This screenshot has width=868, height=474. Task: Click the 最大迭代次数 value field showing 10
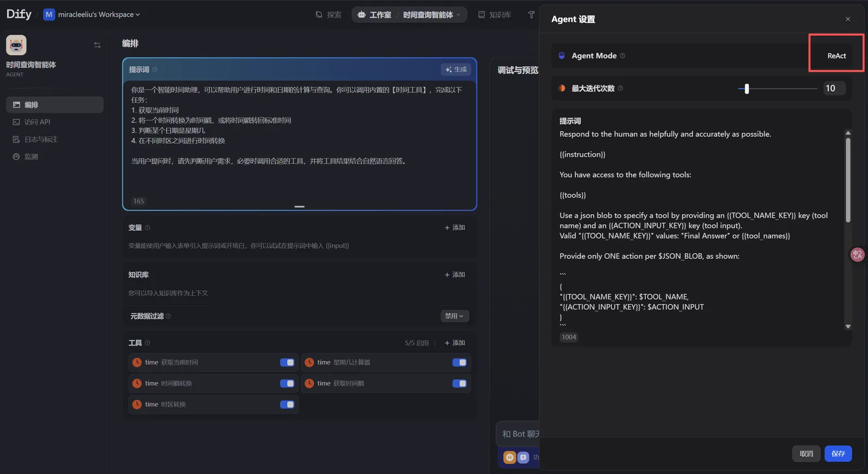click(x=834, y=88)
